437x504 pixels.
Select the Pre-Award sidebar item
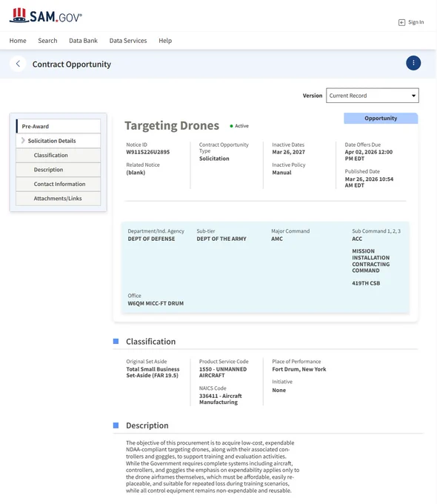59,126
